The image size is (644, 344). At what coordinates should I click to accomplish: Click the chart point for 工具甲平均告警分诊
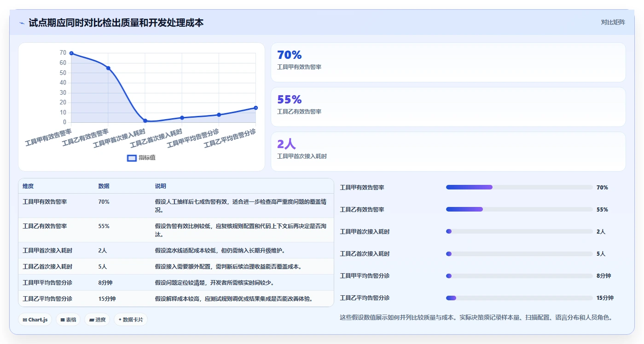219,115
